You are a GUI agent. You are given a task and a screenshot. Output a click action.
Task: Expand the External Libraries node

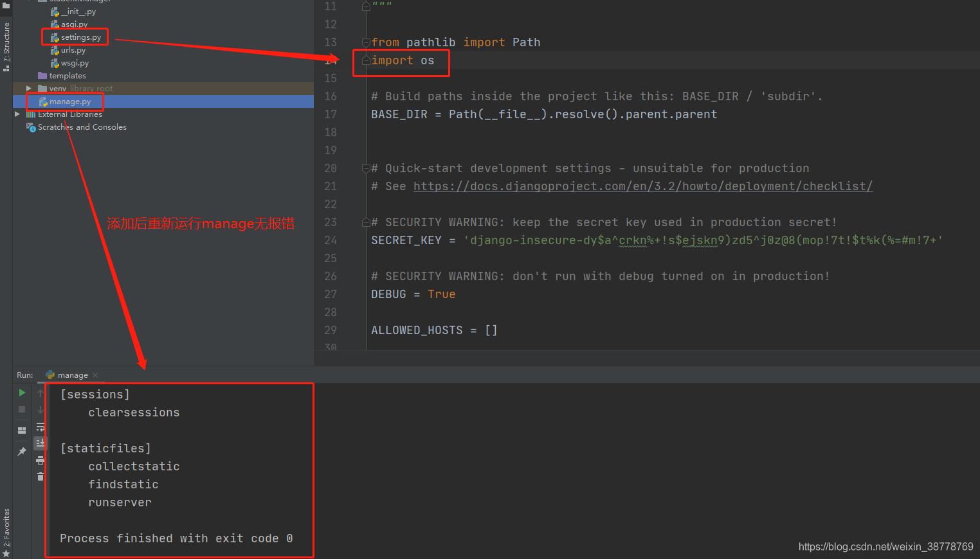[18, 114]
